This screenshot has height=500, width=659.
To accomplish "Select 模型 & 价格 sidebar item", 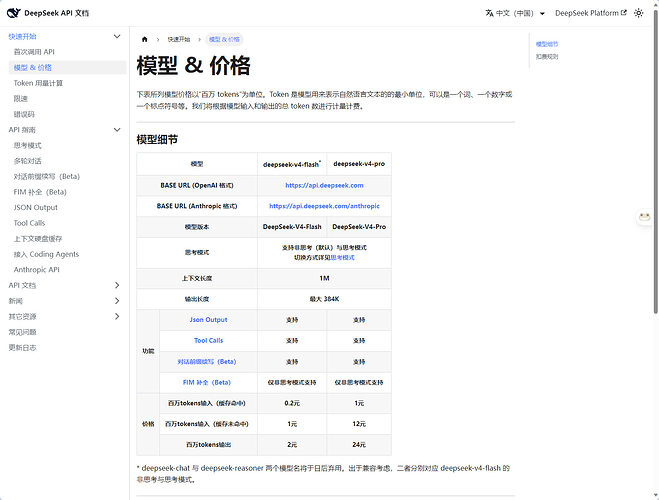I will pyautogui.click(x=67, y=68).
